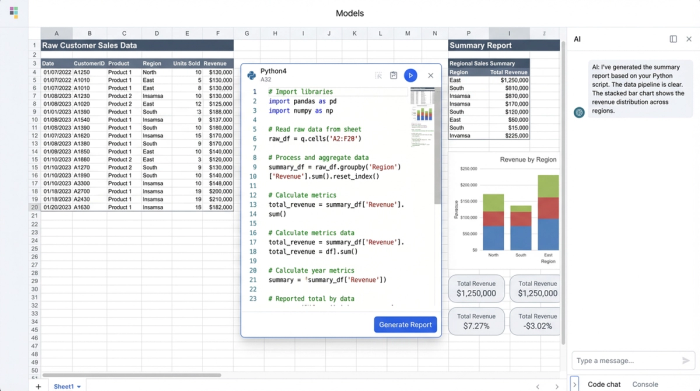Click code line 6 reading q.cells

click(x=315, y=138)
